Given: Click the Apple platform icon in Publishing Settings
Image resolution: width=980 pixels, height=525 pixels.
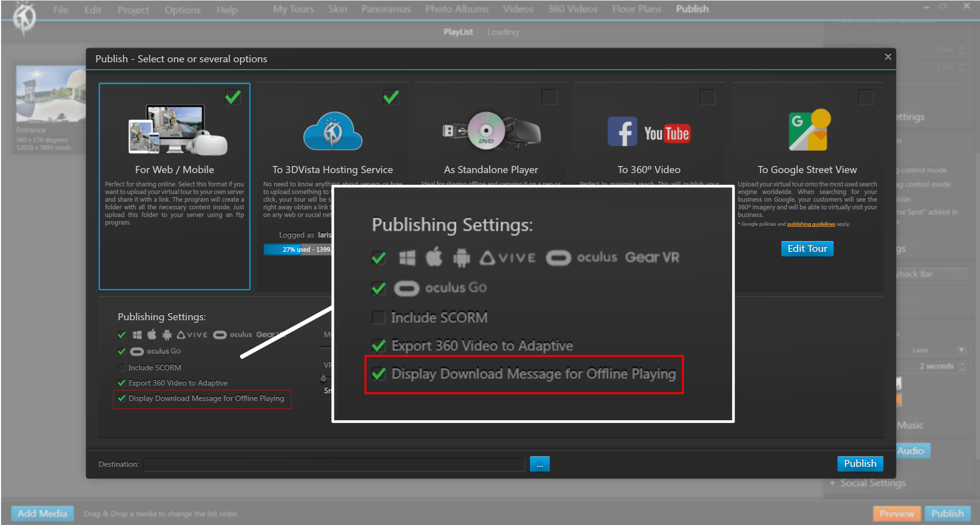Looking at the screenshot, I should click(152, 335).
